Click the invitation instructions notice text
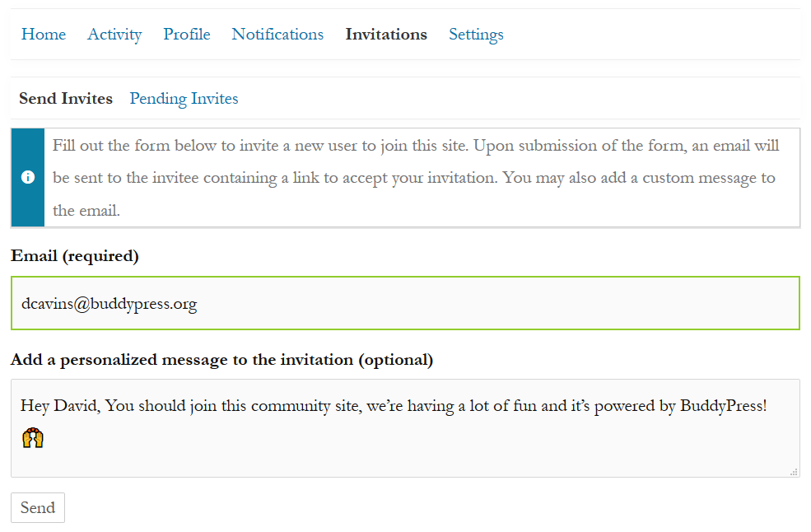811x532 pixels. pyautogui.click(x=416, y=178)
